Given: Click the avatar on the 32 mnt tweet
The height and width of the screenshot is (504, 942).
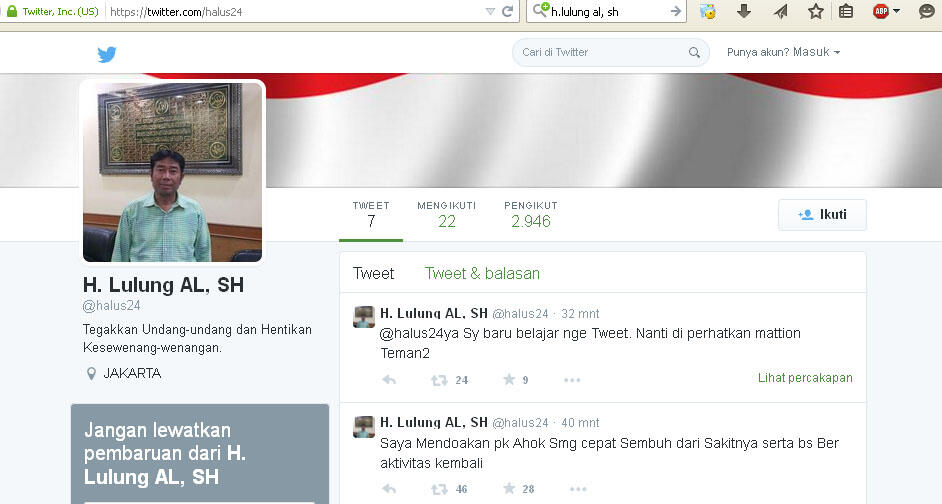Looking at the screenshot, I should (363, 317).
